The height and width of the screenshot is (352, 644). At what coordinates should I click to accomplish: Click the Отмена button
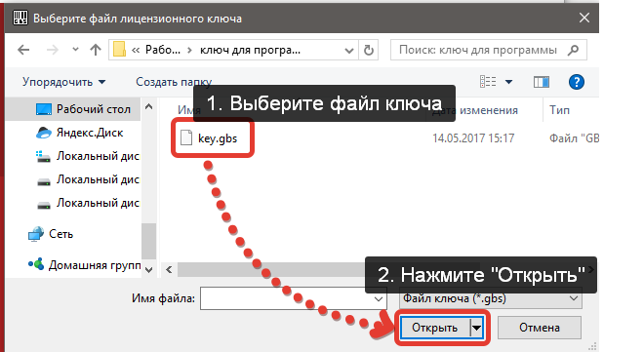click(x=540, y=328)
